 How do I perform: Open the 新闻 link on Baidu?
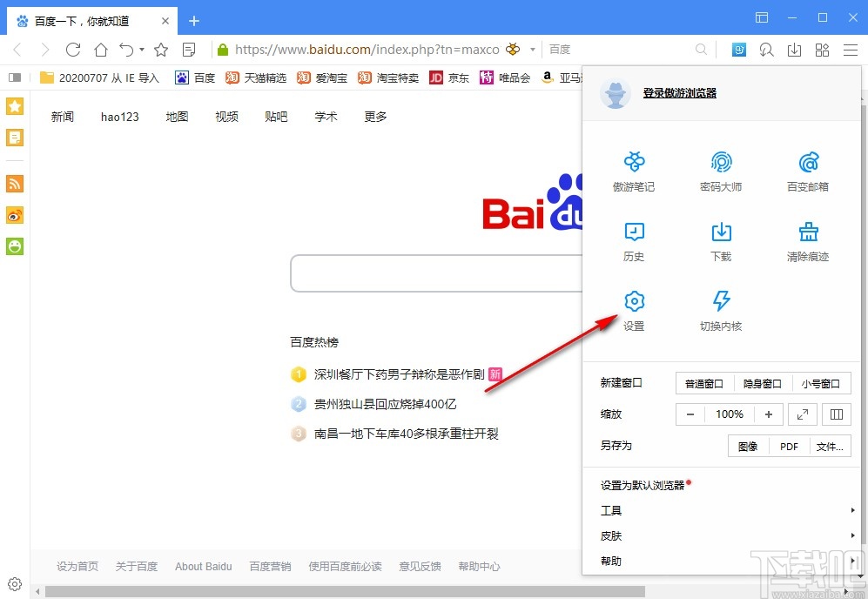click(62, 117)
